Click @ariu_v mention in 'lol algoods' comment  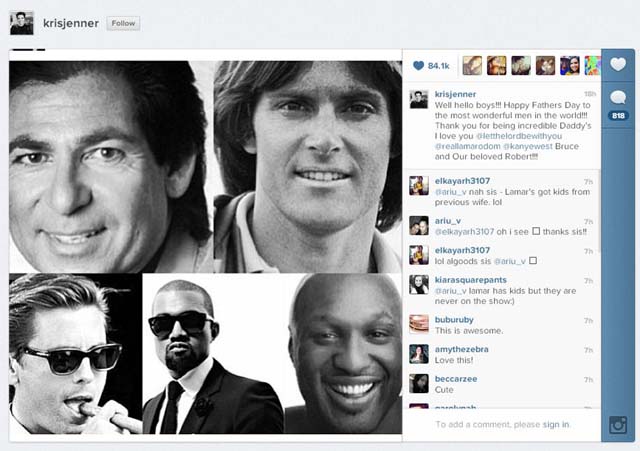(x=510, y=261)
